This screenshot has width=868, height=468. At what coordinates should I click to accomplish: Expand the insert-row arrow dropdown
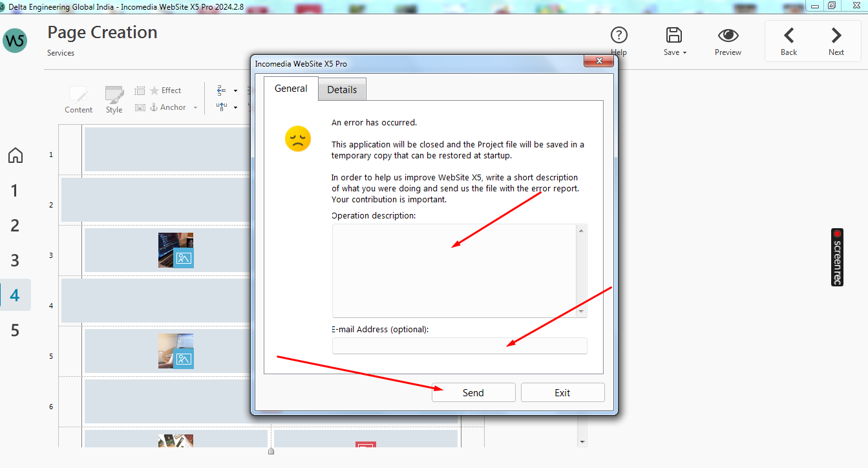(235, 107)
